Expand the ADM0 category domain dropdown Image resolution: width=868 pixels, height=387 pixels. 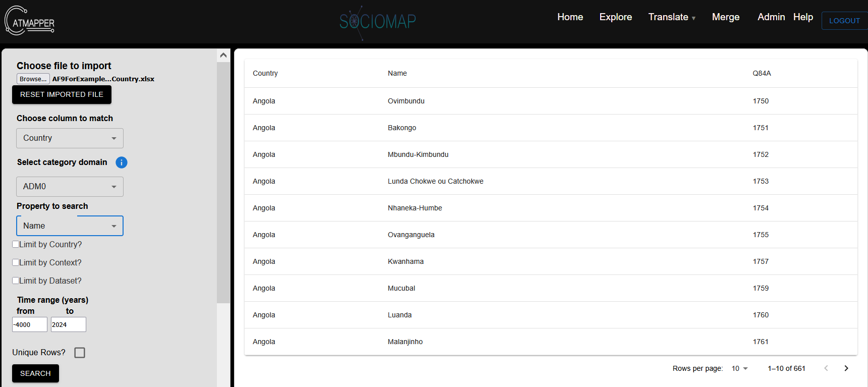pyautogui.click(x=70, y=187)
